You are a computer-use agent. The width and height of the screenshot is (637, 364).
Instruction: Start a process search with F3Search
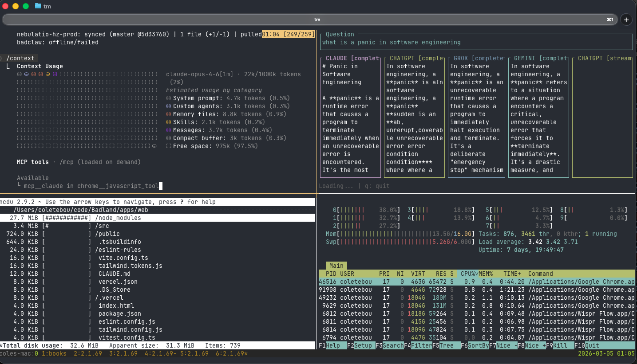point(391,345)
